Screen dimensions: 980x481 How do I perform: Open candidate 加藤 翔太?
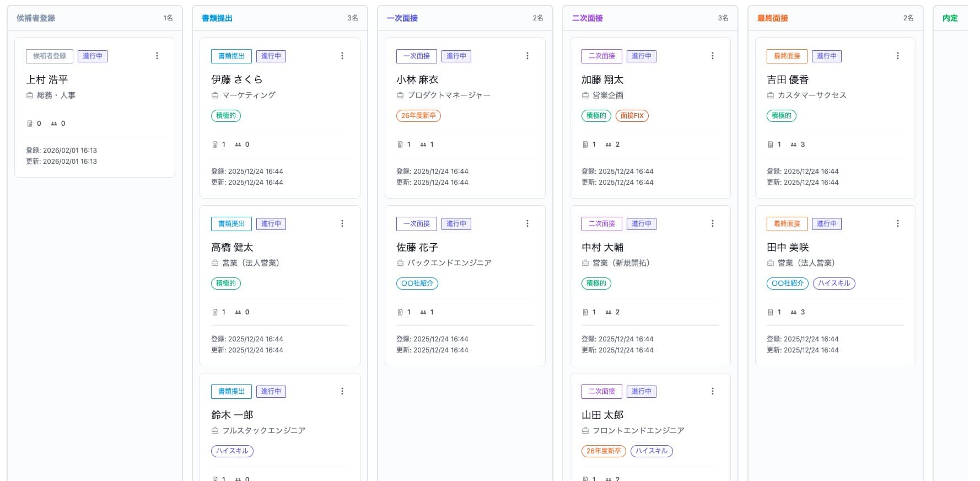click(x=602, y=79)
